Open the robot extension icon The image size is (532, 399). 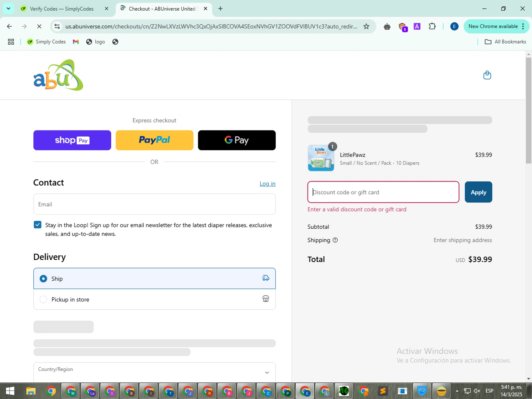[x=387, y=27]
